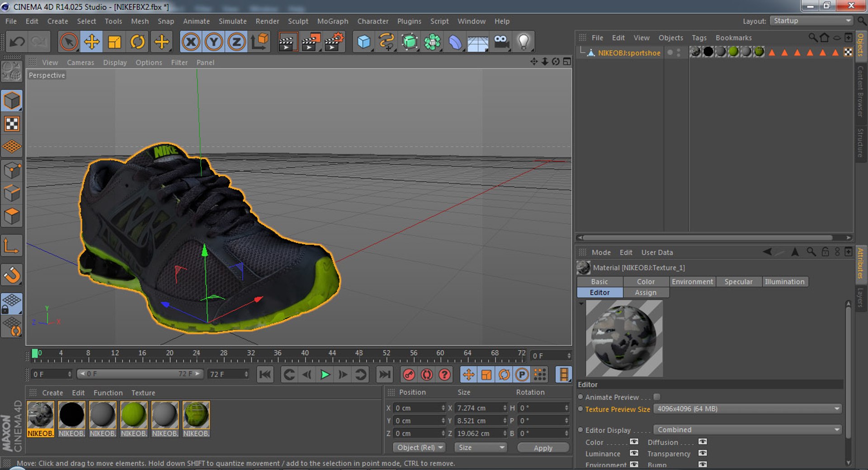Click the material preview sphere thumbnail
Image resolution: width=868 pixels, height=470 pixels.
coord(624,338)
